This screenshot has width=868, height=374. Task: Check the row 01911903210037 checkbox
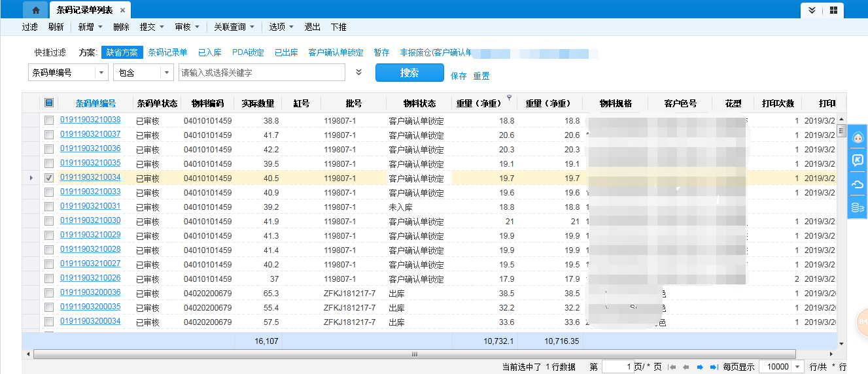(49, 135)
